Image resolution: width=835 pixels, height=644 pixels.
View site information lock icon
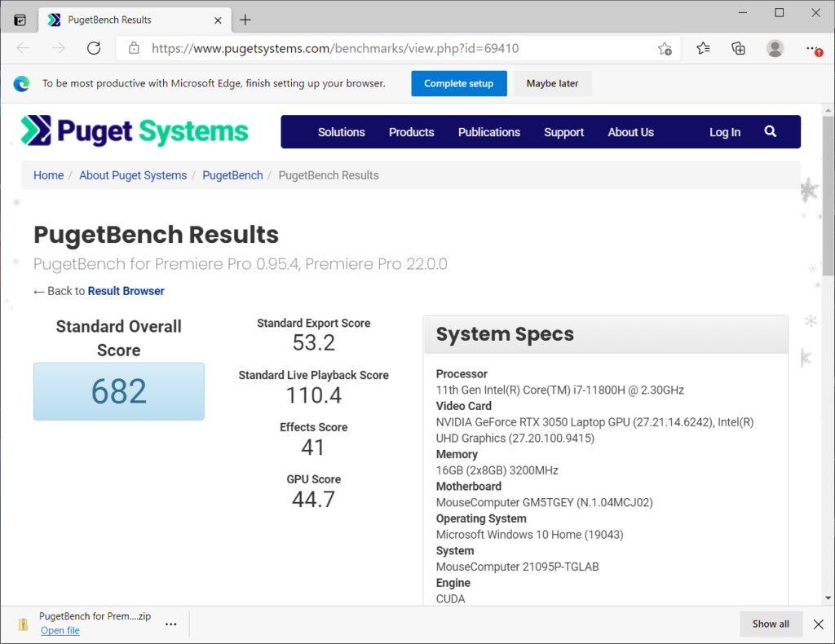pos(135,48)
